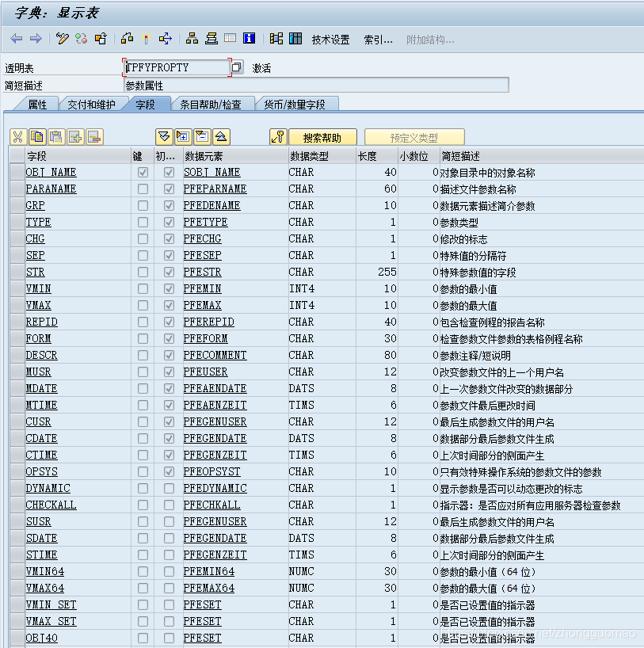The width and height of the screenshot is (644, 648).
Task: Open the SOBJ_NAME data element link
Action: point(212,173)
